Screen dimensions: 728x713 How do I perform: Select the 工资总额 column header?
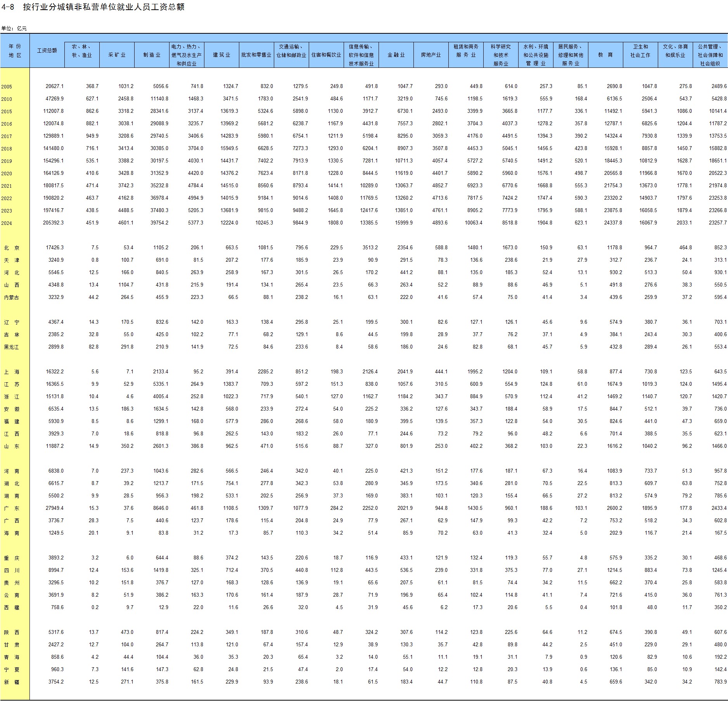click(x=47, y=51)
